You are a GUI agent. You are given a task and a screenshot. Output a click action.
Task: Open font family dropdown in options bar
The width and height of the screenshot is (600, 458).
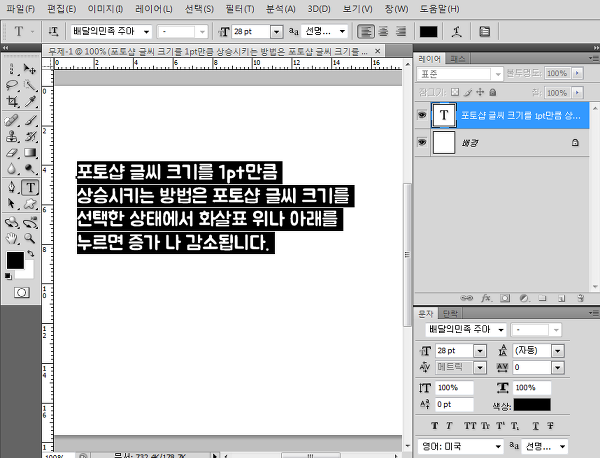[146, 32]
